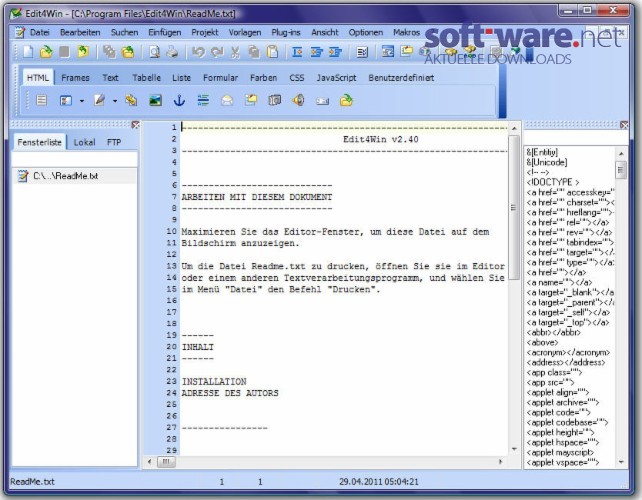Viewport: 642px width, 500px height.
Task: Cut selection with the scissors icon
Action: (x=235, y=52)
